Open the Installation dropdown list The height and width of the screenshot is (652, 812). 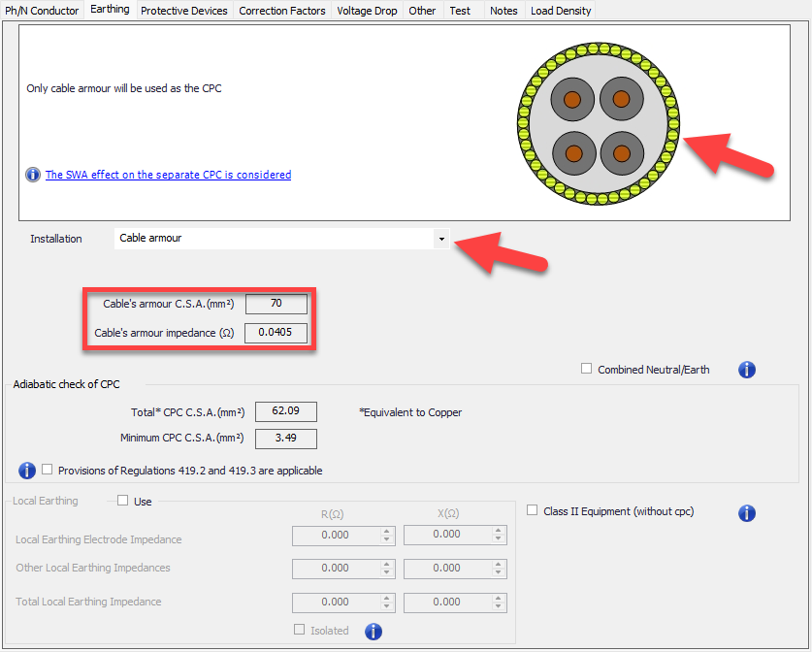click(x=441, y=239)
